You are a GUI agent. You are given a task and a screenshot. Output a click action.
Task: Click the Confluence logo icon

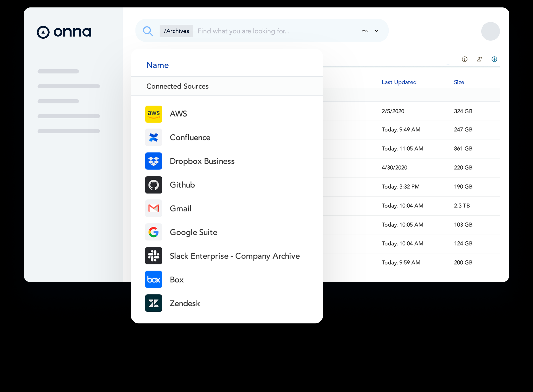tap(153, 137)
